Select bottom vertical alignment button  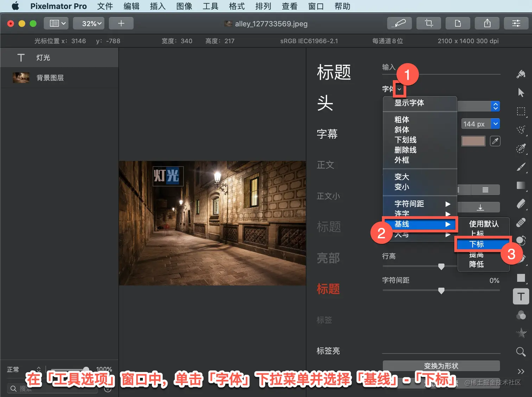click(480, 207)
